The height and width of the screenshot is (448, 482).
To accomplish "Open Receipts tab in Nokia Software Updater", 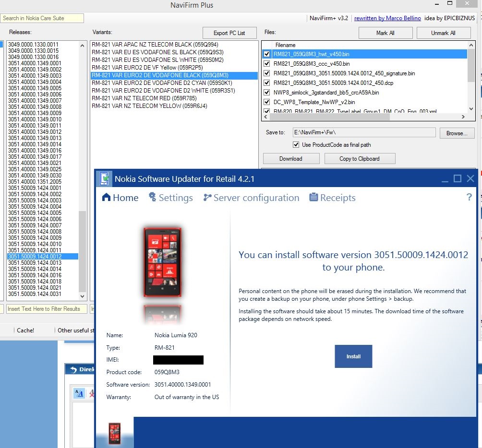I will (x=332, y=198).
